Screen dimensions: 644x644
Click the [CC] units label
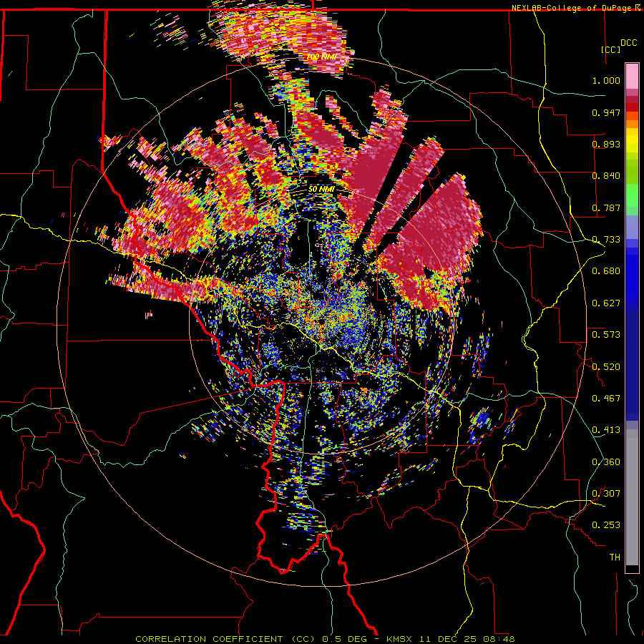[x=610, y=49]
